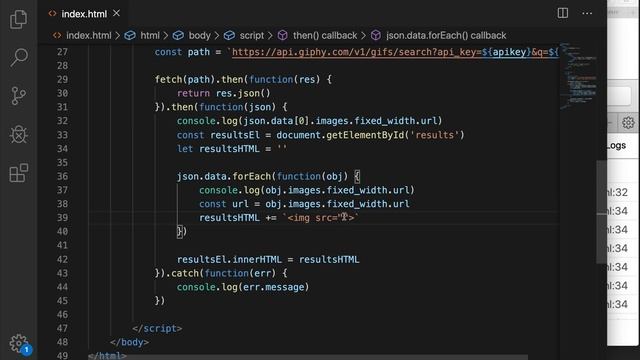Click resultsHTML on line 39

229,218
